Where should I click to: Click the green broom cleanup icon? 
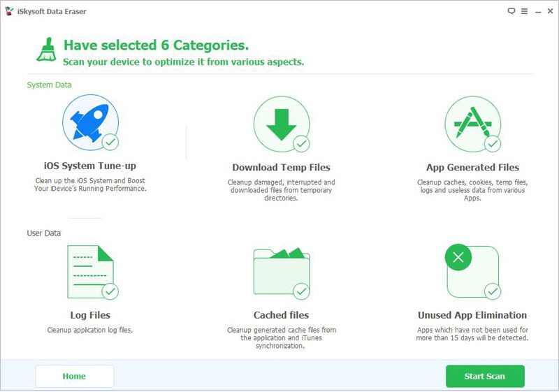tap(46, 50)
